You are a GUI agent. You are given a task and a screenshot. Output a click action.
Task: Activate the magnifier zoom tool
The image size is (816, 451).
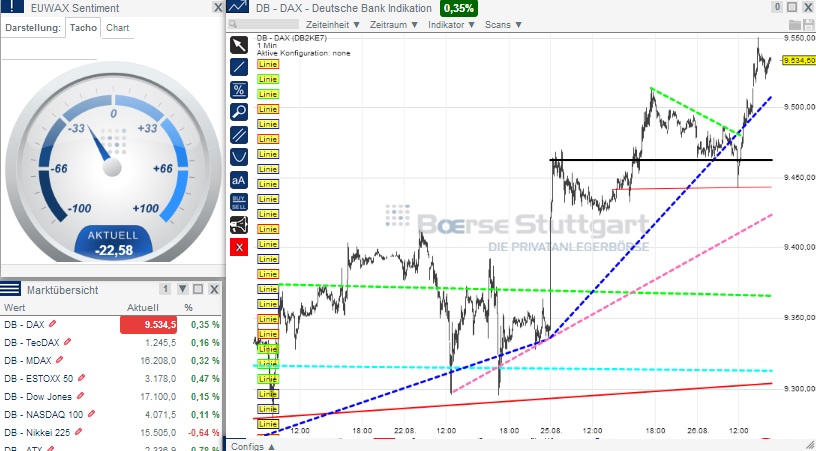(x=239, y=112)
